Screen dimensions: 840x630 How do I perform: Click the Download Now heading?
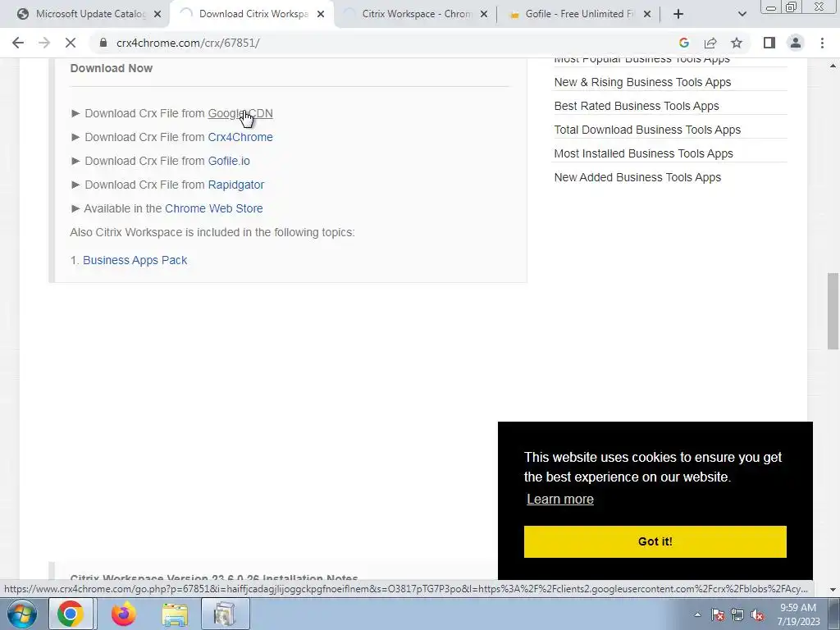pos(112,69)
